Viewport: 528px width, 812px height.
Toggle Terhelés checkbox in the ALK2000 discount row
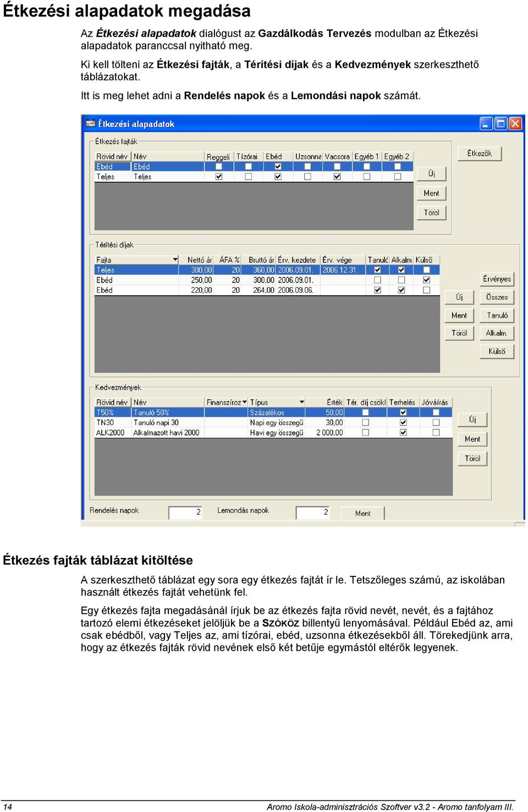(403, 433)
